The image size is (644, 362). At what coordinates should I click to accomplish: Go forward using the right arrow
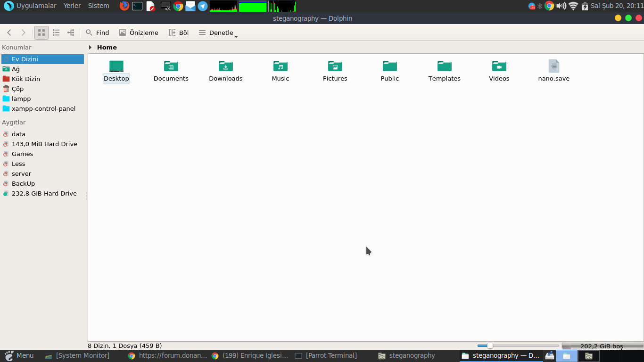coord(23,33)
